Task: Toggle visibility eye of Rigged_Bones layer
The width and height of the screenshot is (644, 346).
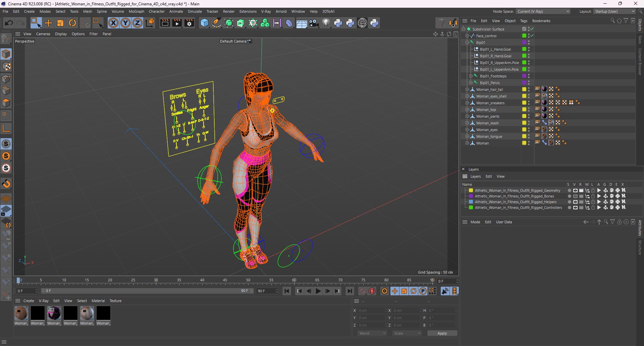Action: tap(575, 196)
